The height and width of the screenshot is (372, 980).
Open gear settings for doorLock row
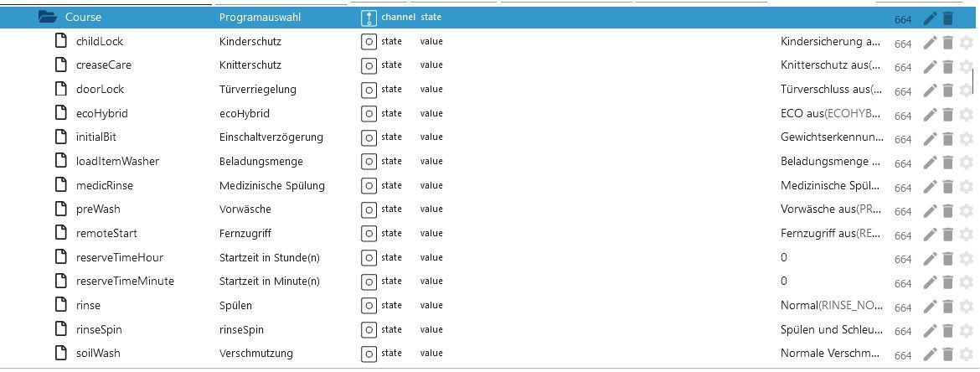pyautogui.click(x=966, y=91)
